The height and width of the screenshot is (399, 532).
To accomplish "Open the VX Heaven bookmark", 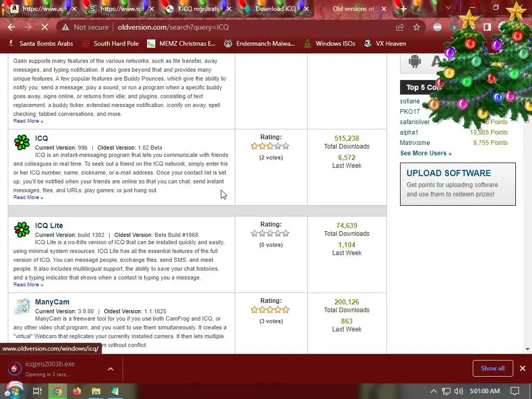I will (x=385, y=44).
